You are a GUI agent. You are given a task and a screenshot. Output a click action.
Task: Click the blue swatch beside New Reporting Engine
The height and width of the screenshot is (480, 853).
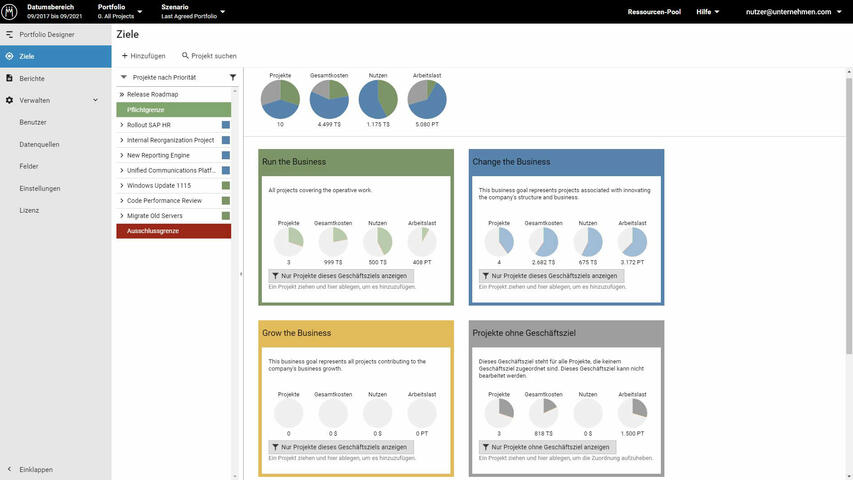pos(226,156)
